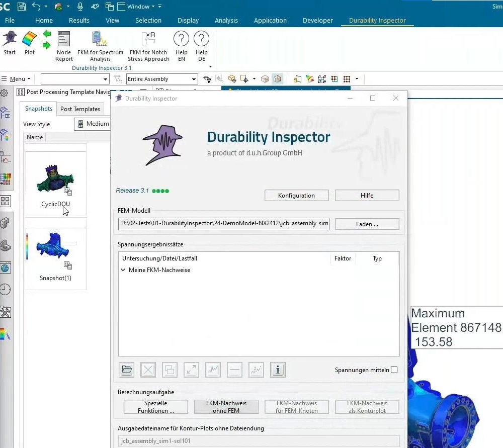Viewport: 503px width, 448px height.
Task: Click the Faktor column header
Action: [343, 258]
